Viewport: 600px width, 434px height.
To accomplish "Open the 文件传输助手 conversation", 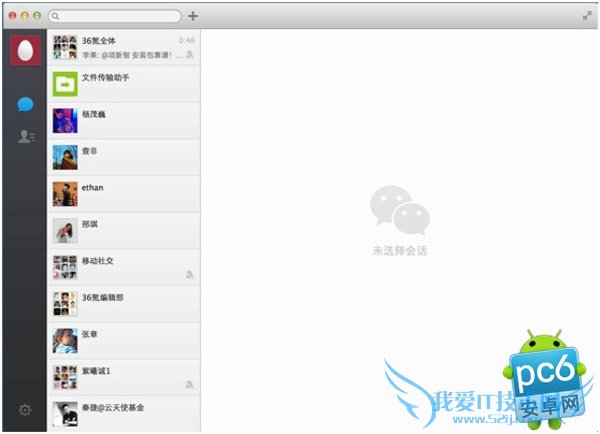I will coord(124,84).
